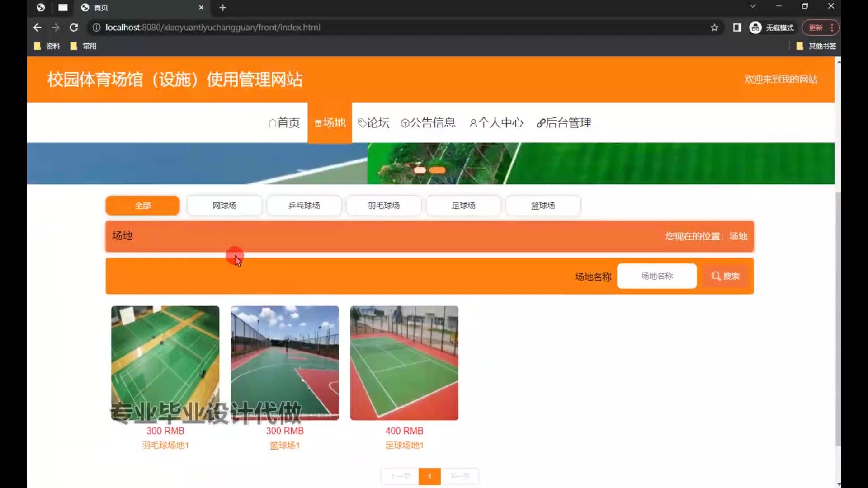This screenshot has width=868, height=488.
Task: Select the 网球场 category filter
Action: tap(224, 206)
